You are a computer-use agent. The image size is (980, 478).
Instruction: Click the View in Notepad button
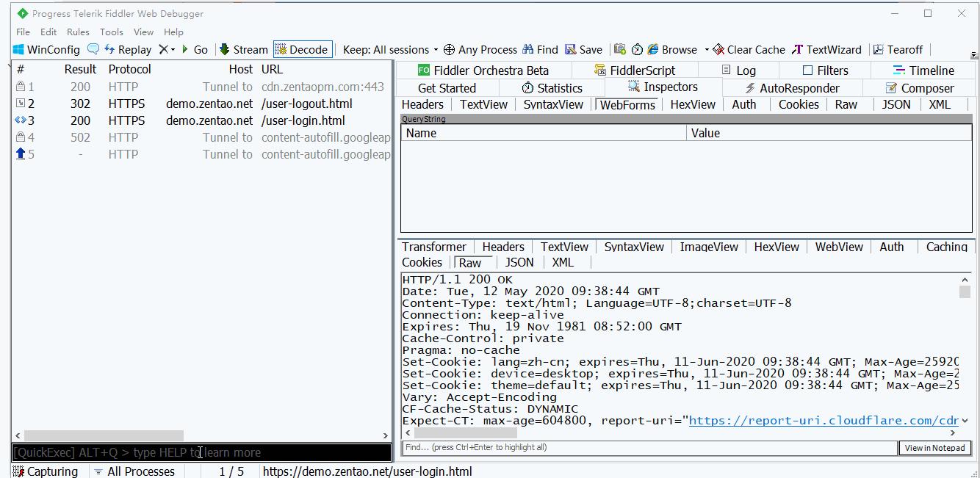pyautogui.click(x=934, y=448)
